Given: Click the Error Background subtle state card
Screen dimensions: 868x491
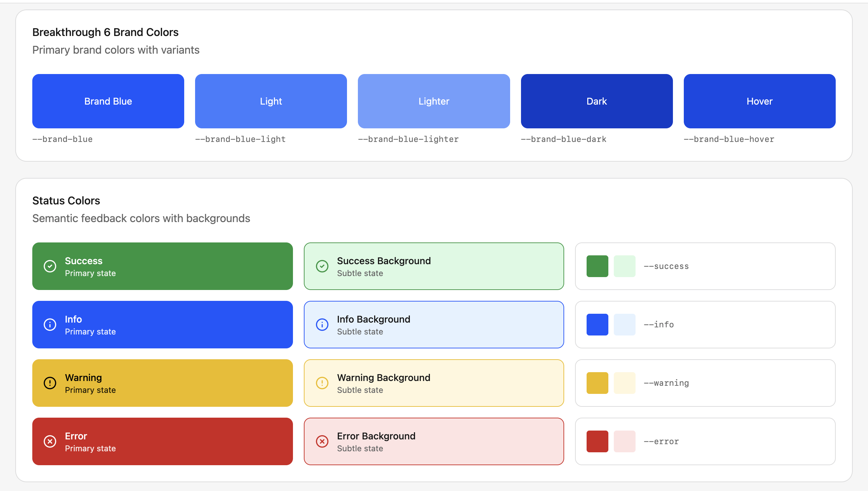Looking at the screenshot, I should pos(433,441).
